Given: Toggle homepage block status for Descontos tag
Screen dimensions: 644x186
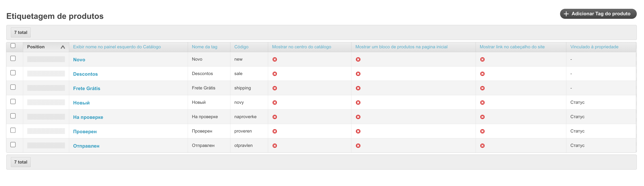Looking at the screenshot, I should [x=358, y=74].
